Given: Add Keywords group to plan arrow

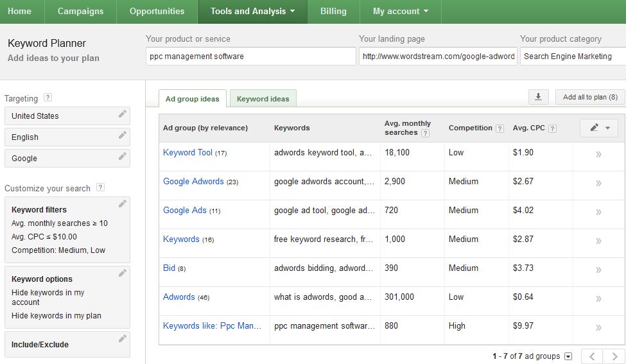Looking at the screenshot, I should (x=598, y=241).
